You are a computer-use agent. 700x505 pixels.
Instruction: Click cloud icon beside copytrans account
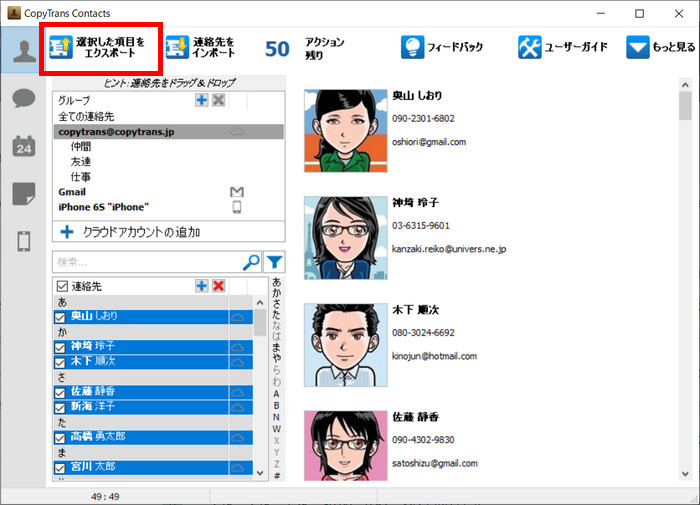(237, 132)
